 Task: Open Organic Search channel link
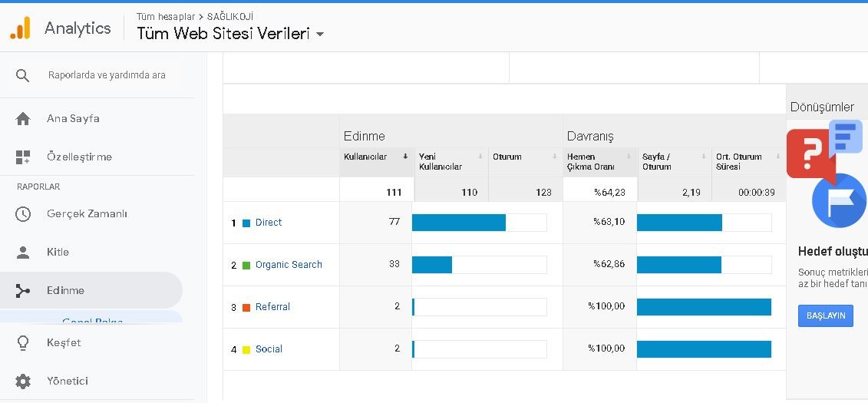pyautogui.click(x=289, y=265)
